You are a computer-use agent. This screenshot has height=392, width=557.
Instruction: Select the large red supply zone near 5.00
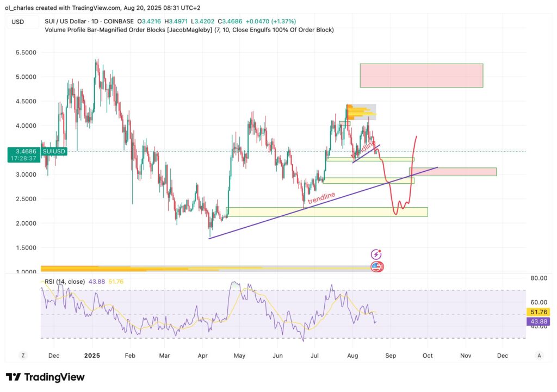click(421, 76)
